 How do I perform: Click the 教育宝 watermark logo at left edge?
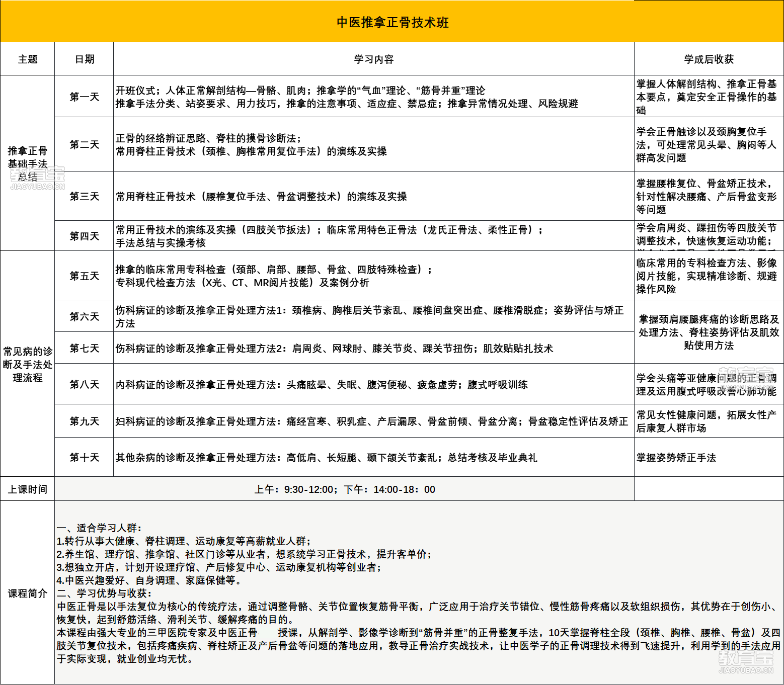(x=37, y=178)
